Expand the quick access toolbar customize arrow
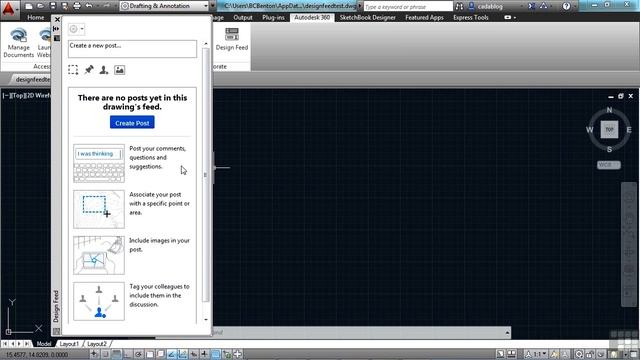This screenshot has width=640, height=360. coord(213,6)
